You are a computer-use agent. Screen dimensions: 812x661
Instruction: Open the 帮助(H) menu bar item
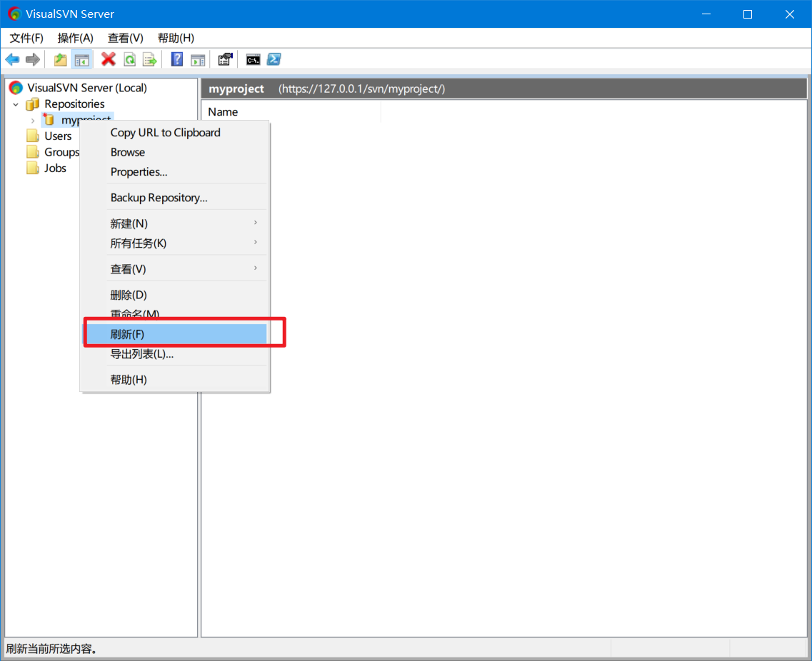176,38
